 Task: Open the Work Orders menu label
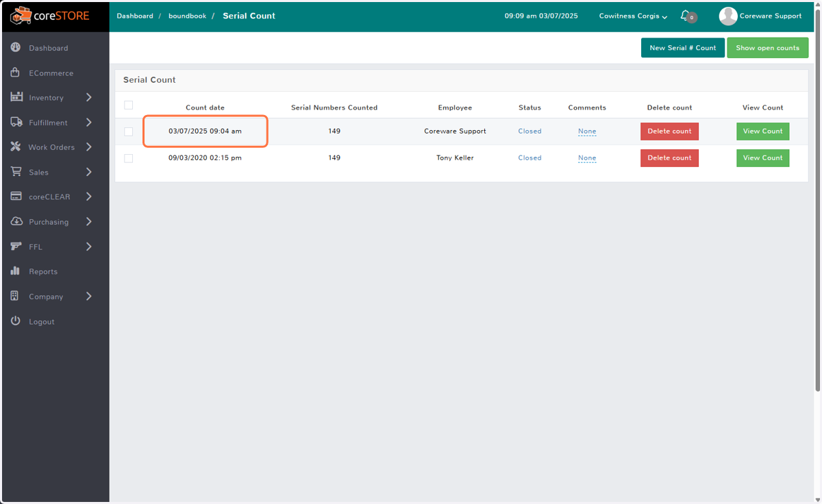coord(51,147)
